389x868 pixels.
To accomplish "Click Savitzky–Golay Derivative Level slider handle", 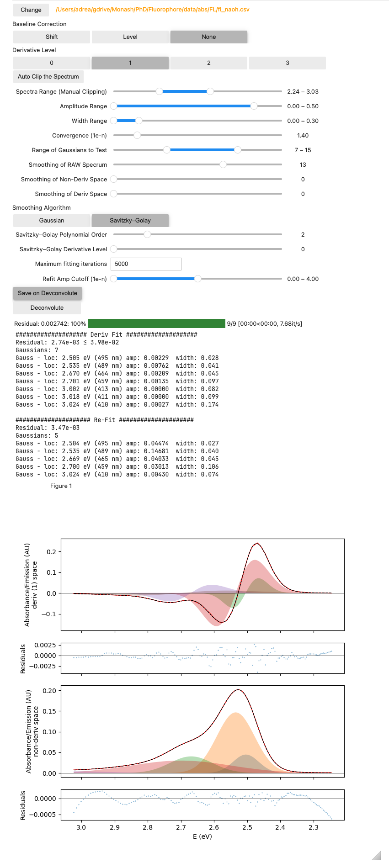I will [x=114, y=249].
